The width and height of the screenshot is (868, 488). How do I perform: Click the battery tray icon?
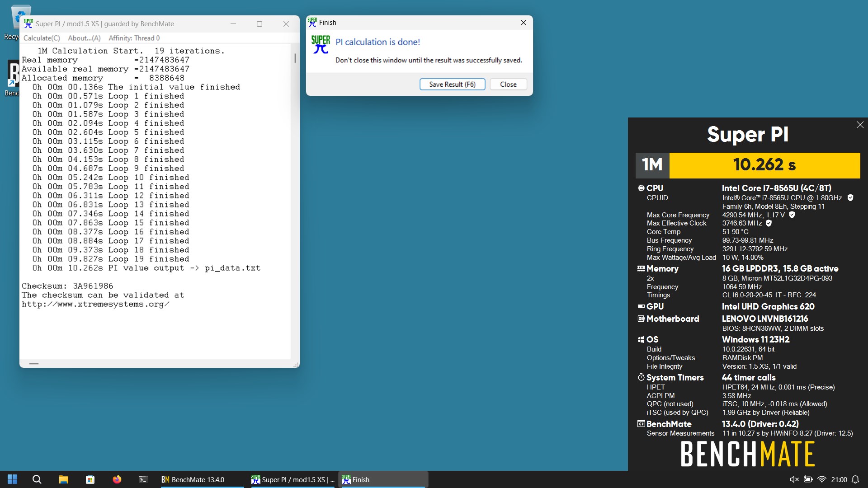(808, 479)
